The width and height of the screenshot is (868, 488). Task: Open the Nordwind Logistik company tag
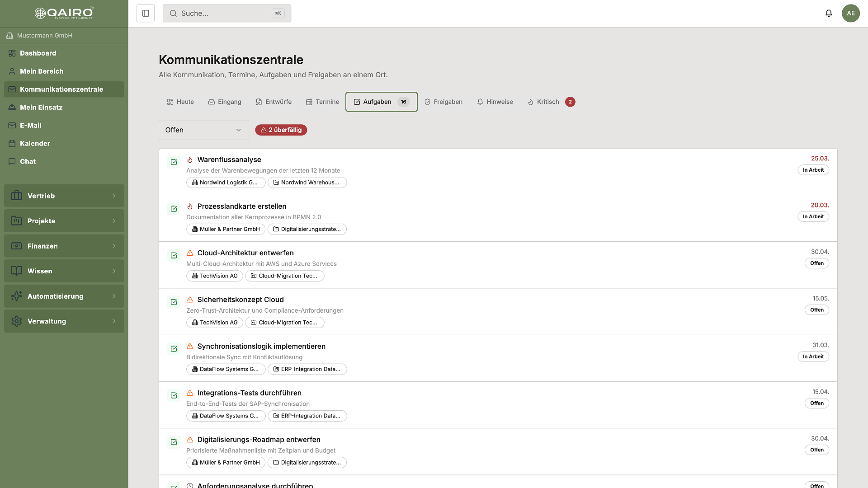coord(226,183)
